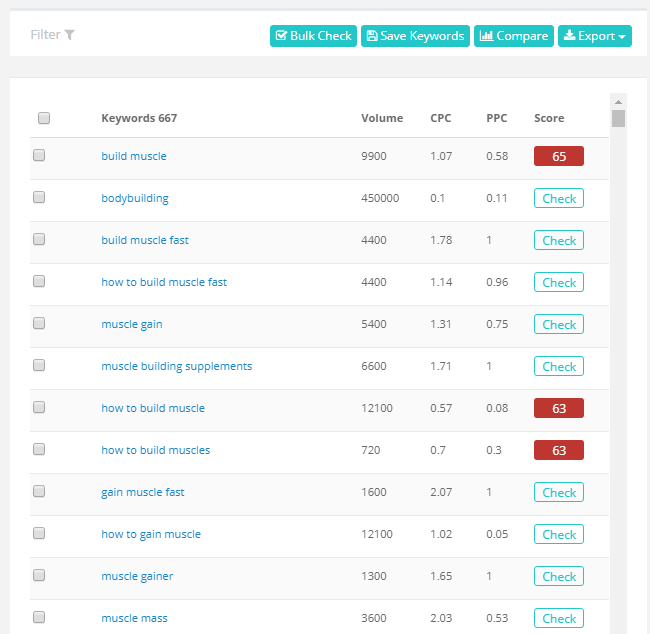Sort by the CPC column header
The image size is (650, 634).
[x=440, y=118]
